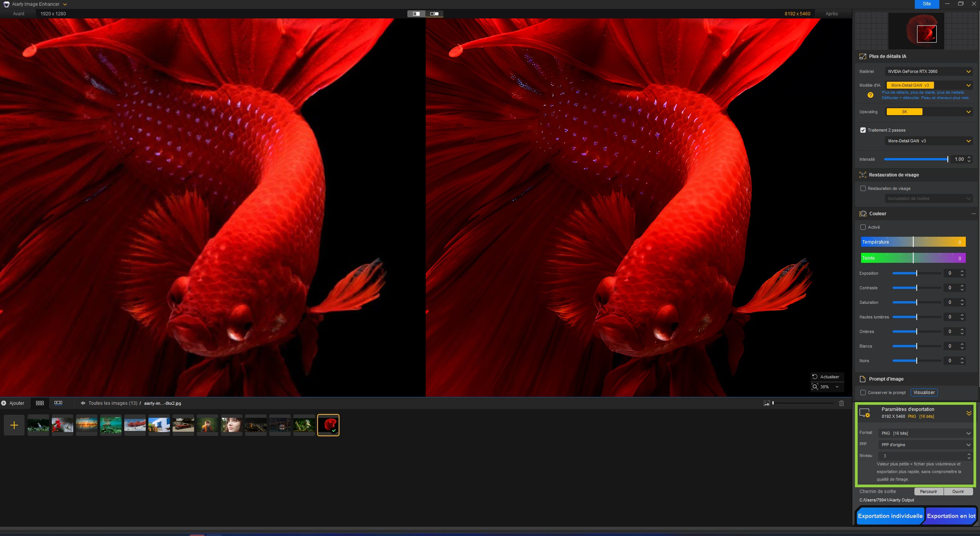This screenshot has width=980, height=536.
Task: Click the trash delete icon
Action: coord(841,403)
